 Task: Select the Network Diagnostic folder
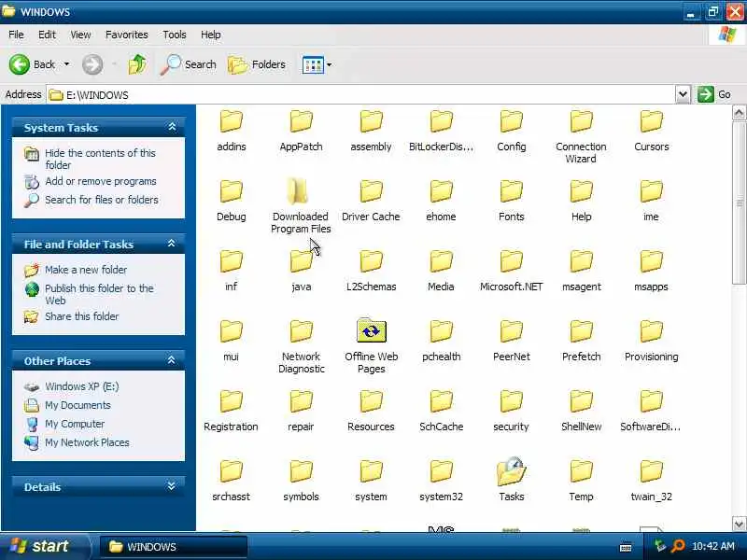[x=301, y=346]
